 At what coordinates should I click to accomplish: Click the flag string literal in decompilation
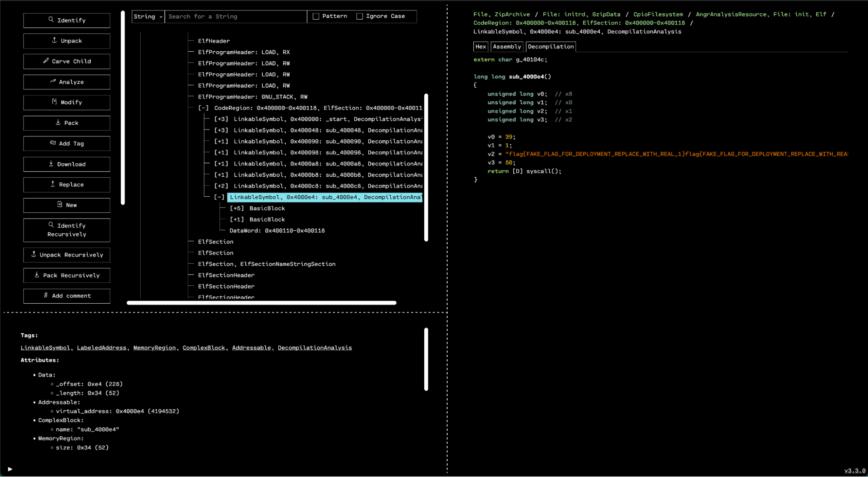676,154
